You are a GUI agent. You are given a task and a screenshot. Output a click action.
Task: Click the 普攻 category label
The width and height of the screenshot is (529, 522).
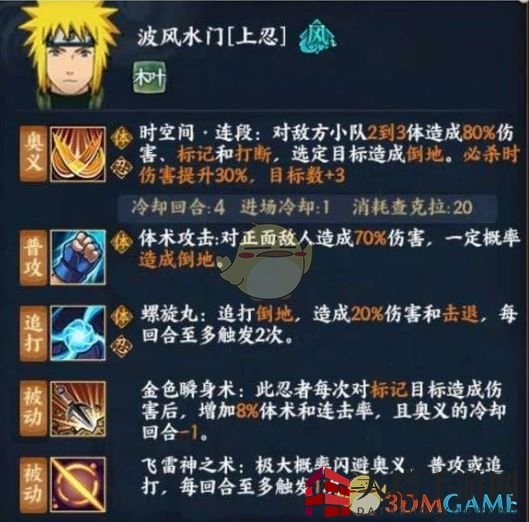click(33, 258)
